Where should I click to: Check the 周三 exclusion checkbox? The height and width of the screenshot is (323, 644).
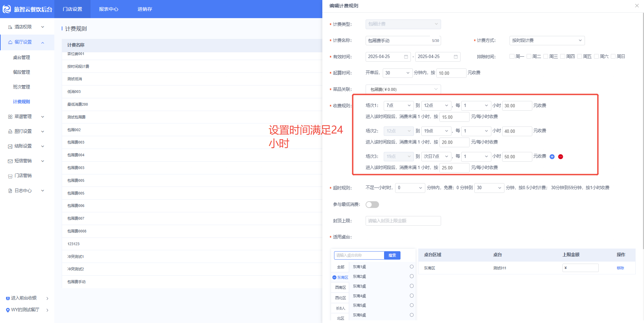point(546,56)
